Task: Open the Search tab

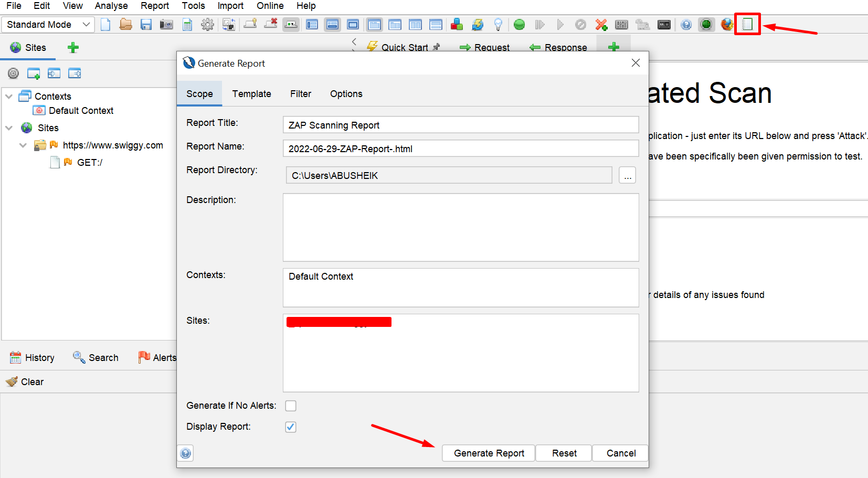Action: pyautogui.click(x=96, y=358)
